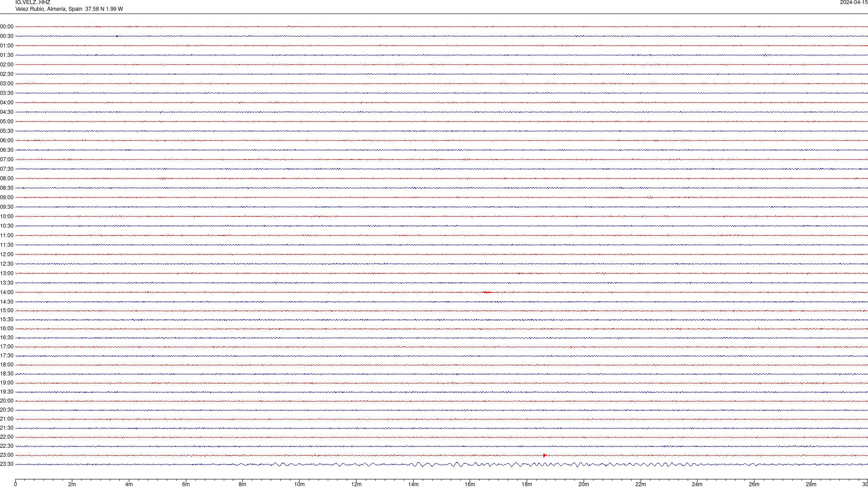This screenshot has height=488, width=868.
Task: Select the 00:30 trace time label
Action: coord(7,36)
